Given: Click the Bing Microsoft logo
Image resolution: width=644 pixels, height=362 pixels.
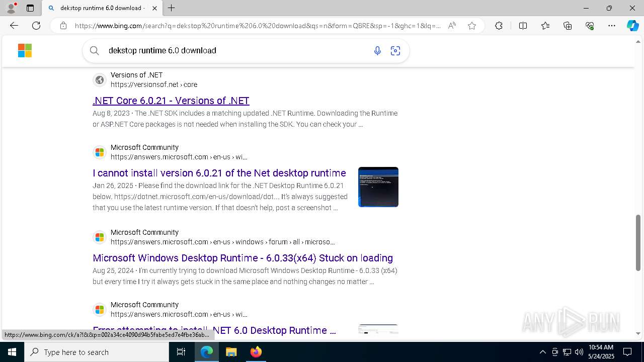Looking at the screenshot, I should click(25, 50).
